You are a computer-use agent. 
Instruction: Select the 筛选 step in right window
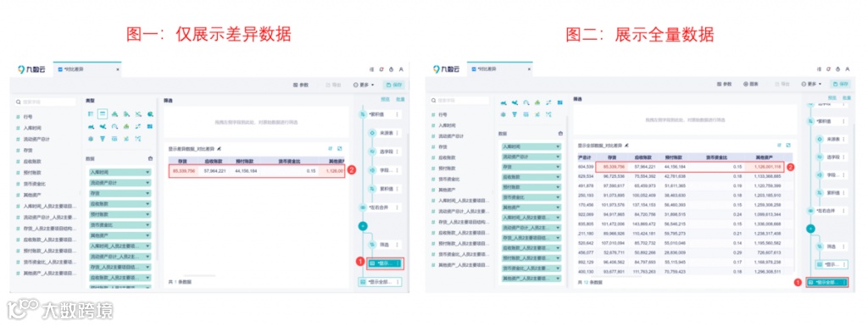tap(832, 246)
